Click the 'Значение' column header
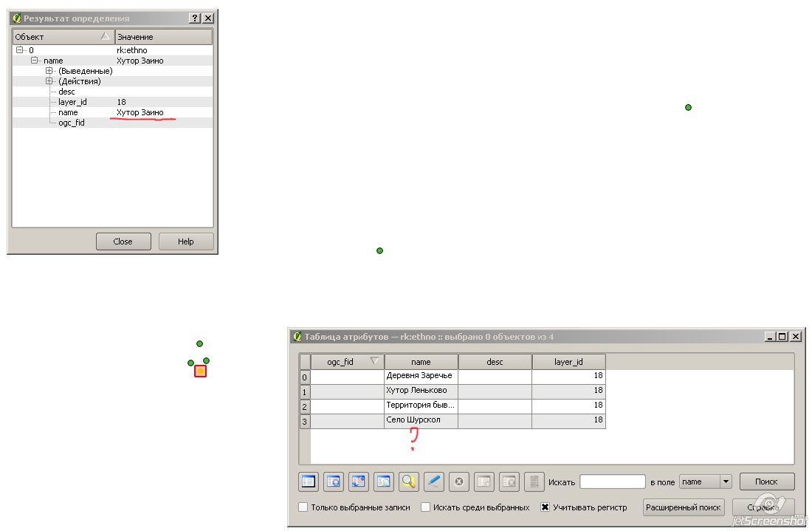Viewport: 812px width, 531px height. [164, 37]
